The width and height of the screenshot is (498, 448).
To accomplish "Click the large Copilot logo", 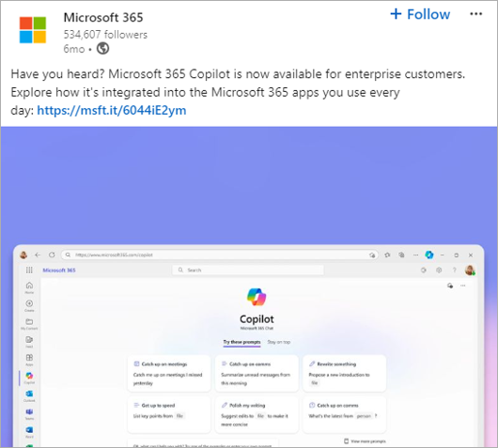I will pos(257,297).
